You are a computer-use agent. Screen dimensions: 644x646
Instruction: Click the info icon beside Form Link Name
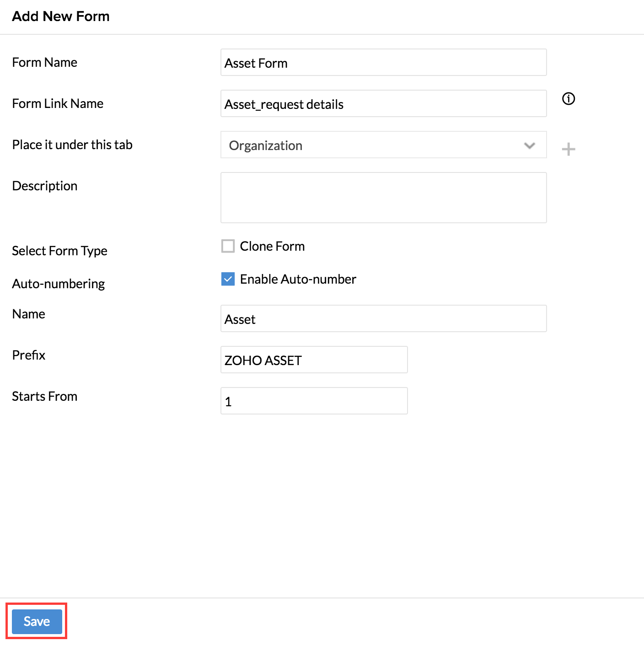click(568, 99)
